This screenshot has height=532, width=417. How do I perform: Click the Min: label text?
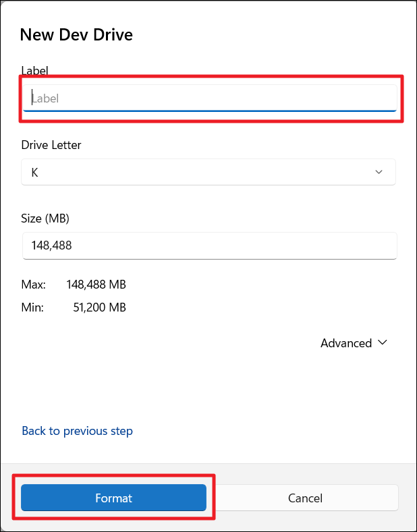32,308
